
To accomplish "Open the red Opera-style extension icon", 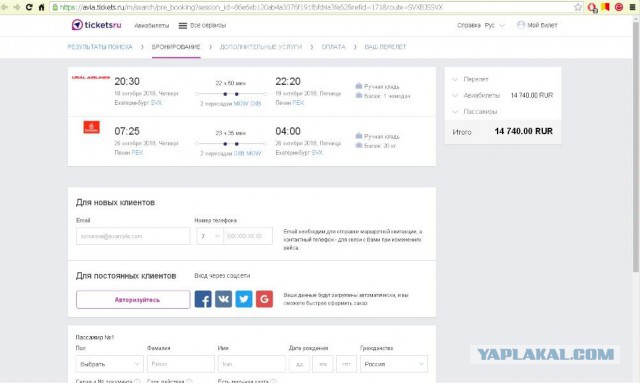I will [x=592, y=7].
